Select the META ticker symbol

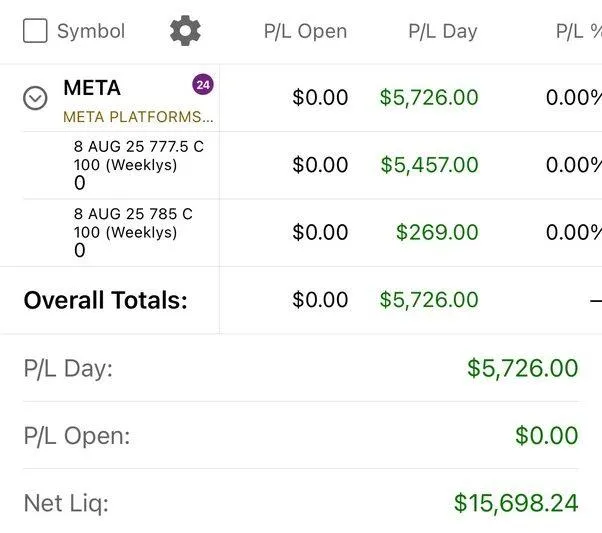pyautogui.click(x=92, y=88)
